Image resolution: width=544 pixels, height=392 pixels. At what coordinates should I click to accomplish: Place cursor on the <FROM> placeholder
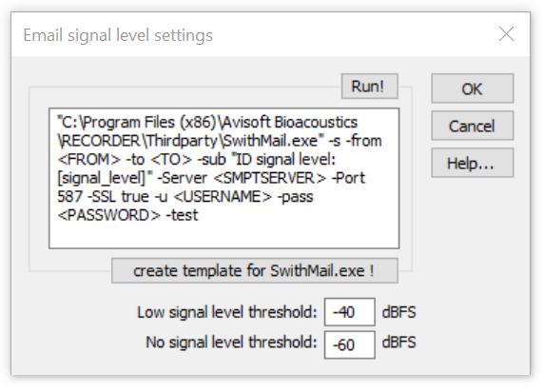click(88, 160)
